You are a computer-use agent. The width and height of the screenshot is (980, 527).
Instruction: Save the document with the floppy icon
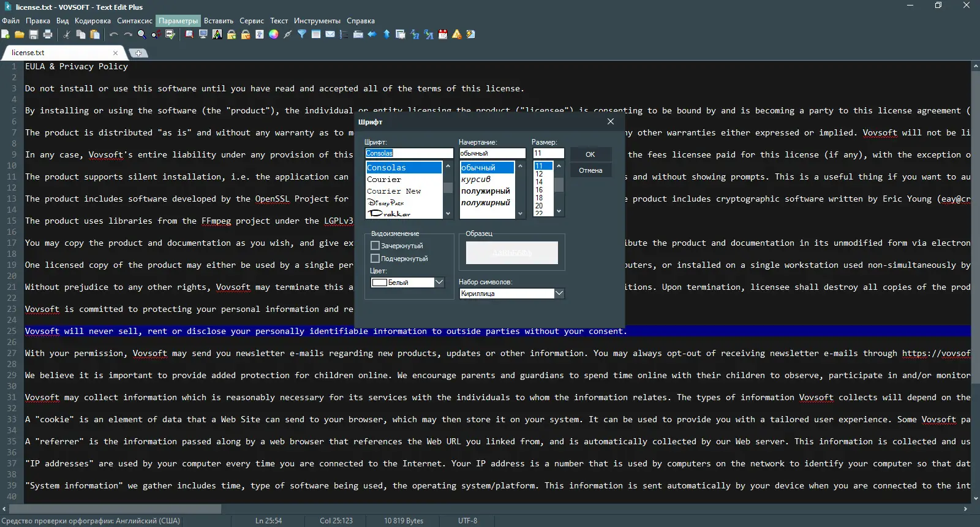[x=34, y=34]
